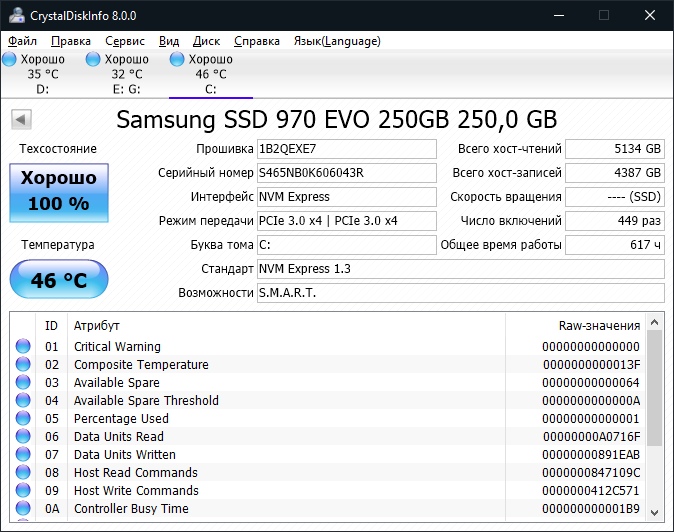Close the CrystalDiskInfo window
Screen dimensions: 674x532
click(x=650, y=15)
